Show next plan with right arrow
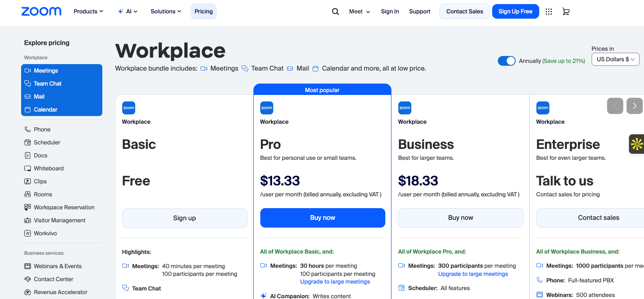This screenshot has height=299, width=644. pyautogui.click(x=635, y=106)
